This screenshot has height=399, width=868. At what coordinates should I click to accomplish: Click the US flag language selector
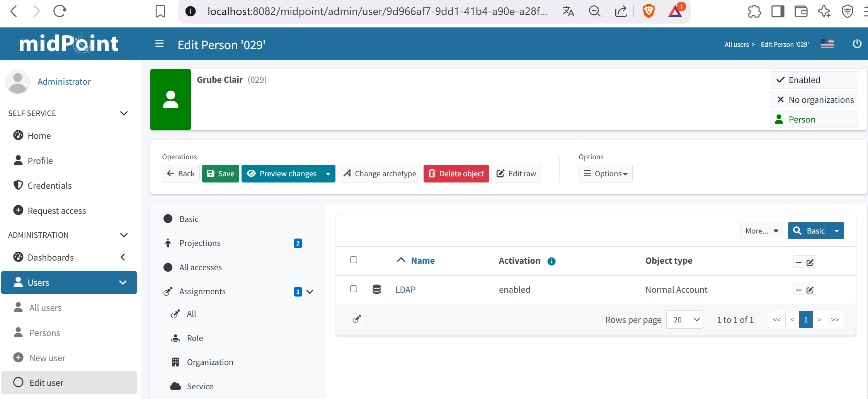point(827,44)
